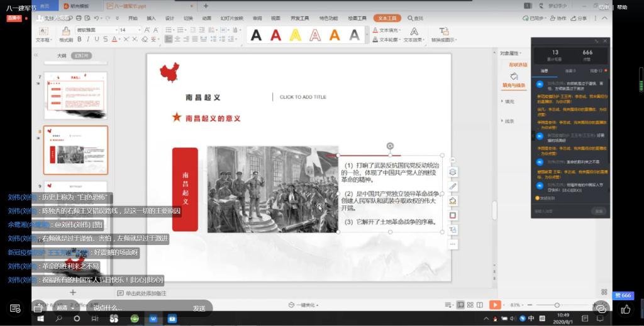
Task: Open the Text Fill dropdown
Action: pos(386,30)
